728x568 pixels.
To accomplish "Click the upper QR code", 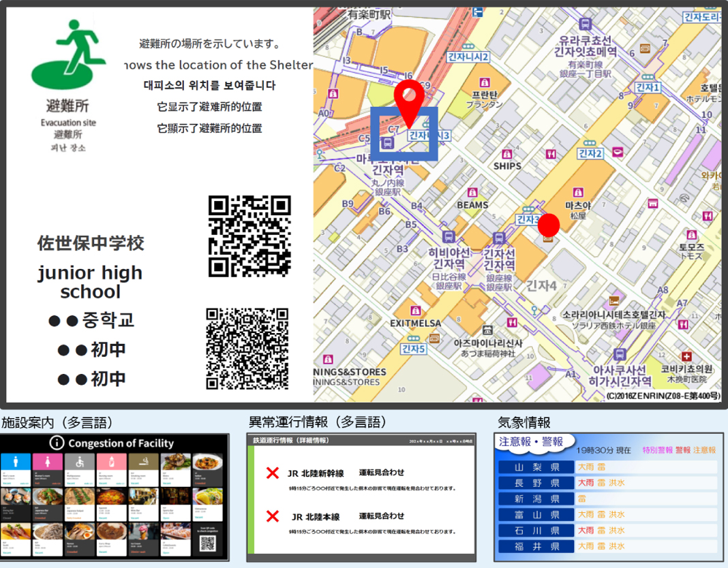I will coord(249,236).
